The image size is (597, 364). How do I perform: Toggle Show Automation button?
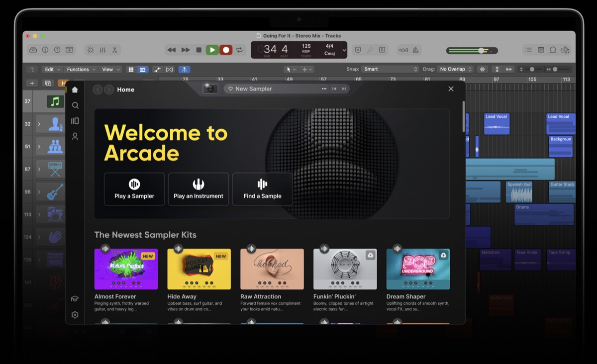click(x=157, y=70)
